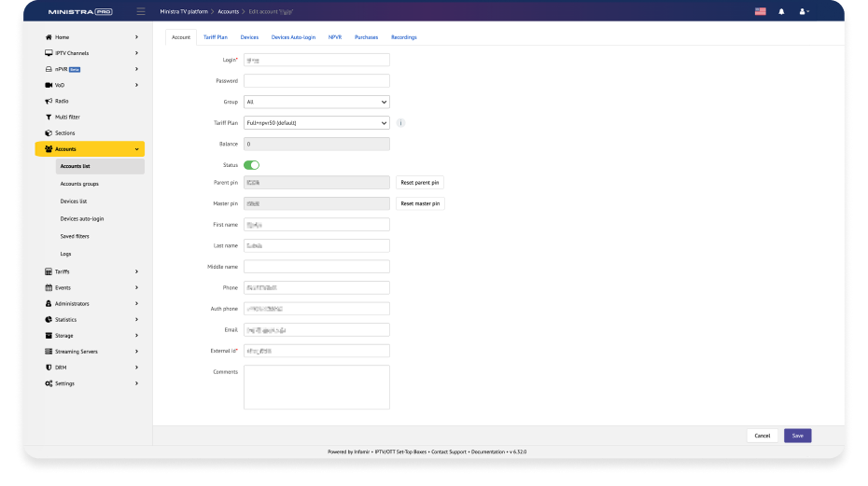Click the IPTV Channels monitor icon
The height and width of the screenshot is (486, 868).
[x=49, y=53]
